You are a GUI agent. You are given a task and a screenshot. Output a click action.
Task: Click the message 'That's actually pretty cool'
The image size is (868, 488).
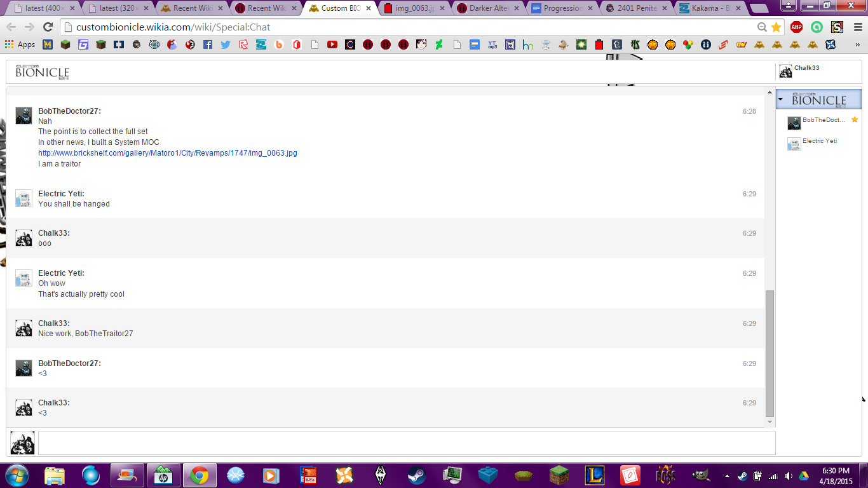(81, 294)
